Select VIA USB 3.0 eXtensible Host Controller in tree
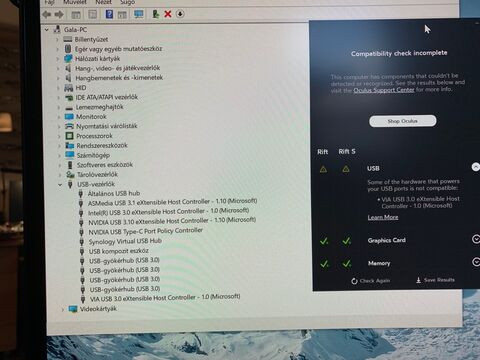The height and width of the screenshot is (360, 480). (x=165, y=298)
